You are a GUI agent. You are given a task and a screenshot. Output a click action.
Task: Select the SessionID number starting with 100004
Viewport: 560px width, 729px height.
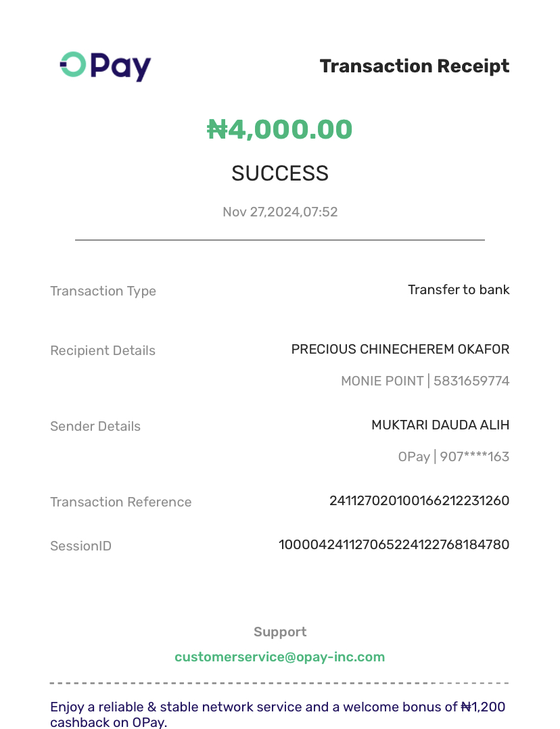(394, 545)
